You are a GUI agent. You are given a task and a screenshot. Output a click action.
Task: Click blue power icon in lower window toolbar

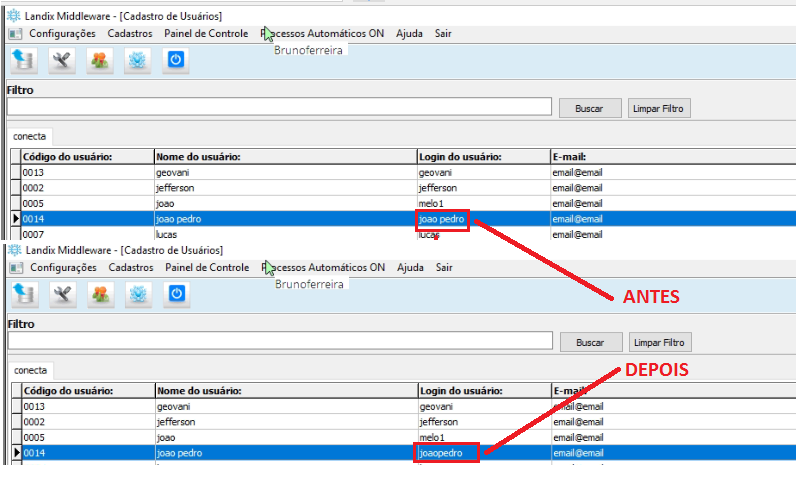click(177, 294)
